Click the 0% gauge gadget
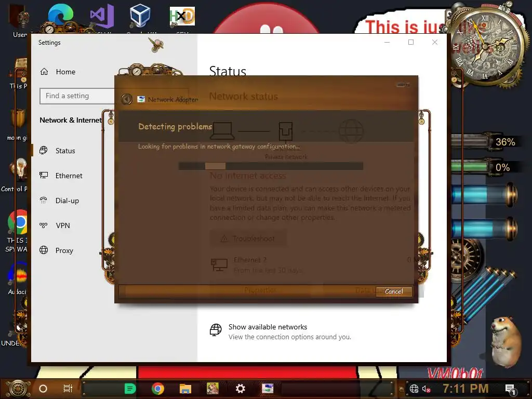The height and width of the screenshot is (399, 532). tap(485, 167)
